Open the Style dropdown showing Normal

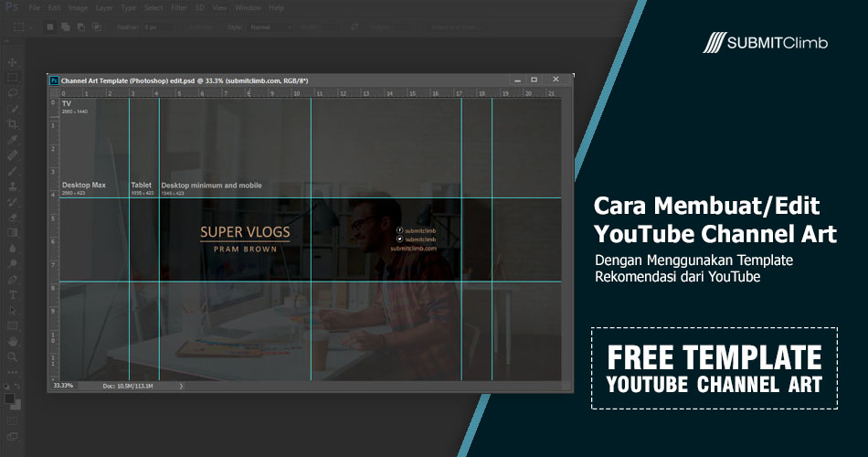pos(270,27)
